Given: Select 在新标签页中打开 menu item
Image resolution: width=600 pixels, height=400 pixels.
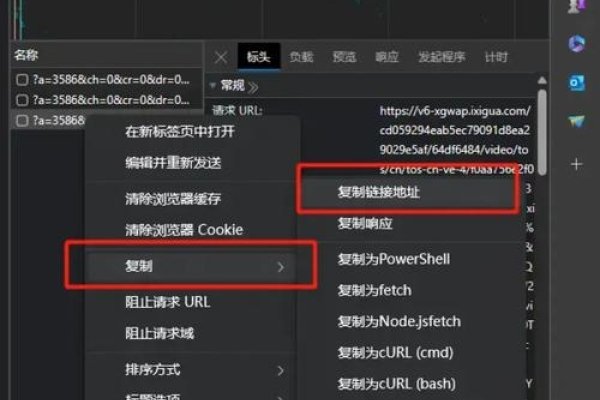Looking at the screenshot, I should coord(191,132).
